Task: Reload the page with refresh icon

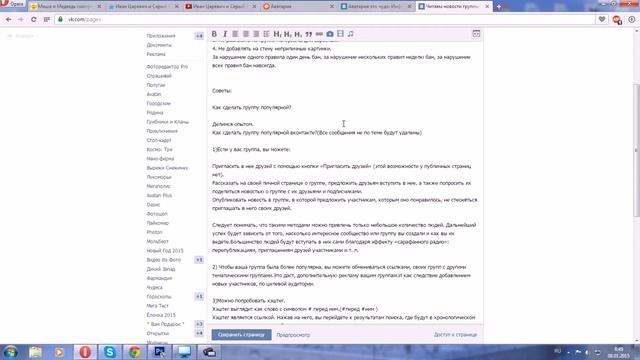Action: [33, 19]
